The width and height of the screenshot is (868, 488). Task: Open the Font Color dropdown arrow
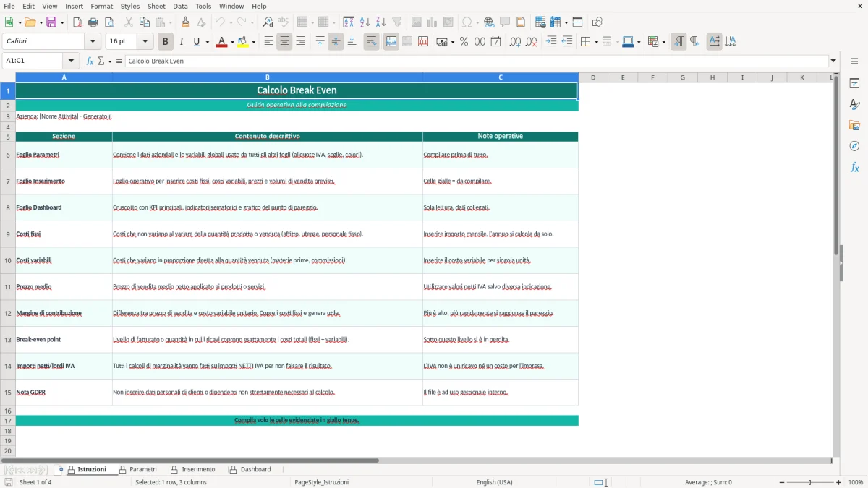[x=232, y=42]
